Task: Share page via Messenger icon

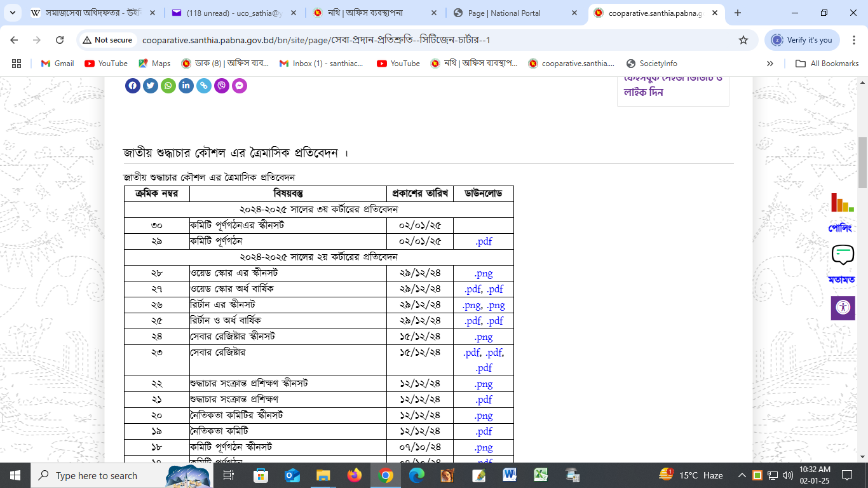Action: click(x=240, y=86)
